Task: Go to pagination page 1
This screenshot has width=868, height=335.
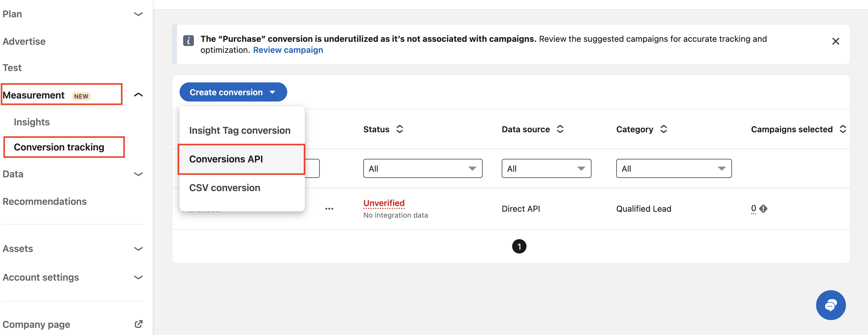Action: [x=519, y=247]
